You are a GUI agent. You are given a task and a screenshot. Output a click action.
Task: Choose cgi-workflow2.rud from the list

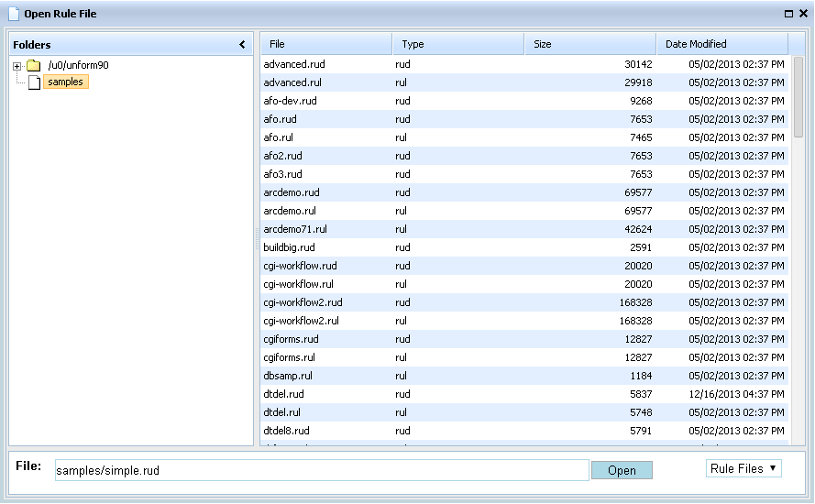click(303, 302)
